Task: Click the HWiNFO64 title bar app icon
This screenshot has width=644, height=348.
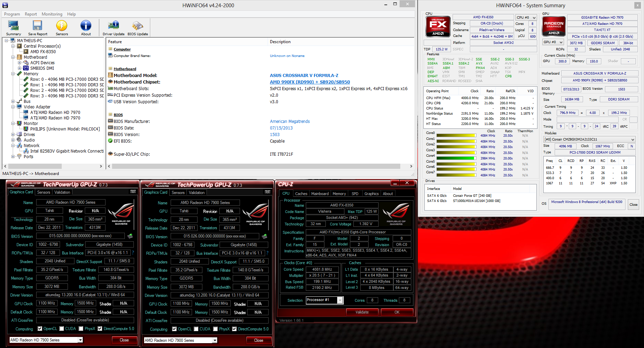Action: point(5,5)
